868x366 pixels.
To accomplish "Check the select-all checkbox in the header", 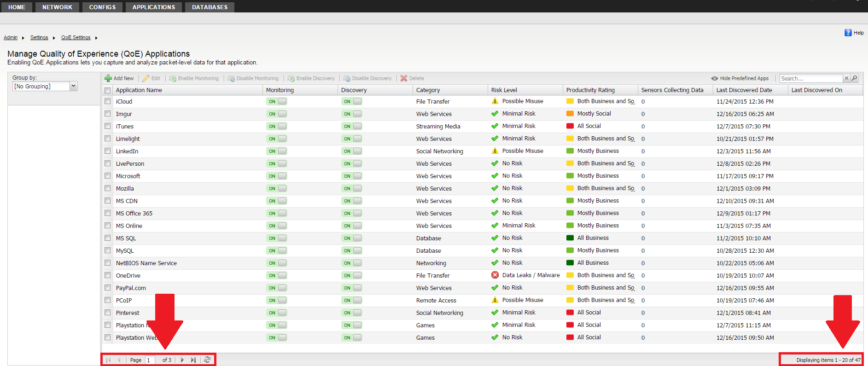I will (x=108, y=90).
